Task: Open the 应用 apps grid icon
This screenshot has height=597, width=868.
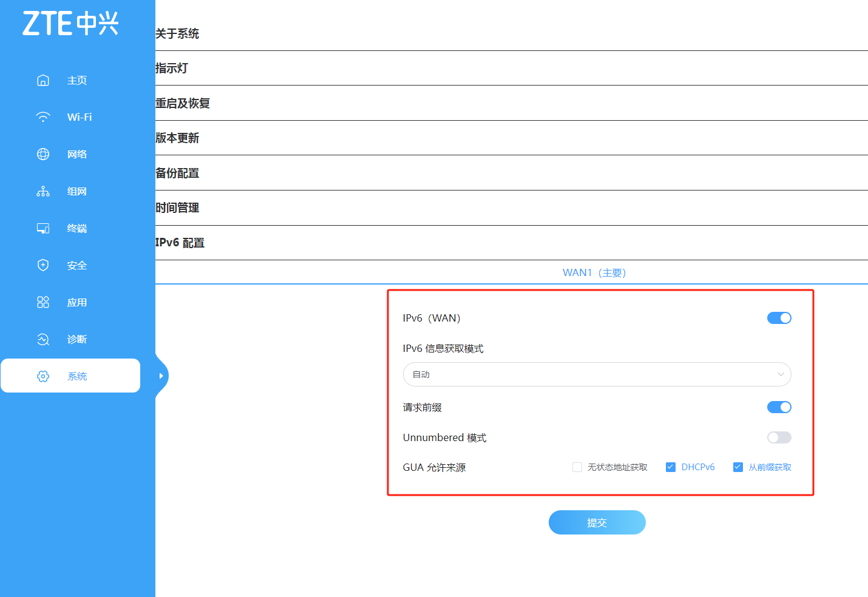Action: tap(43, 302)
